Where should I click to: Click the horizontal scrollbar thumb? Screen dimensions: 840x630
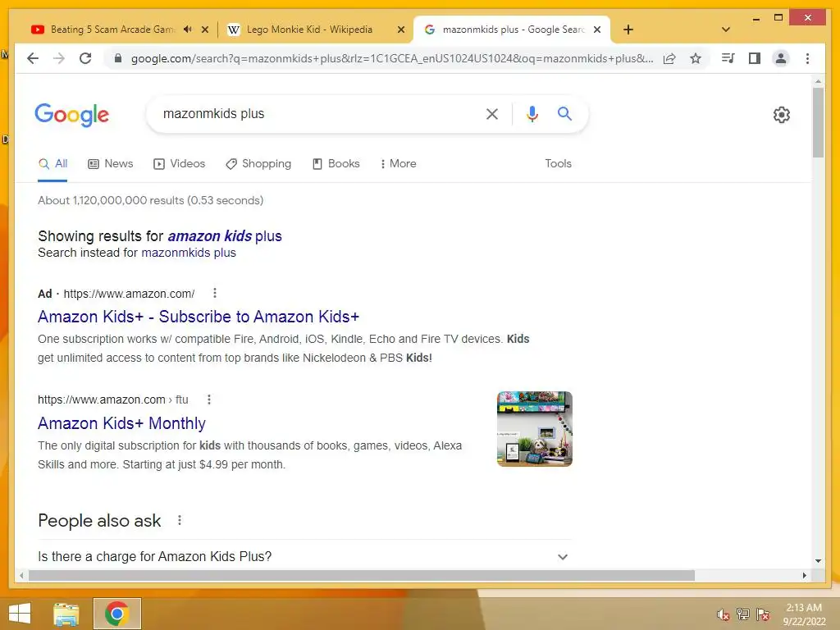[x=362, y=575]
